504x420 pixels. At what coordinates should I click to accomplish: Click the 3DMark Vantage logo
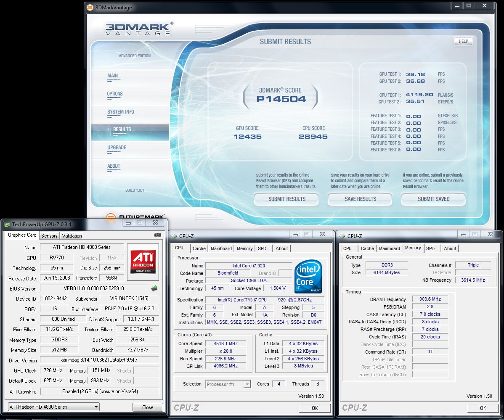tap(139, 29)
